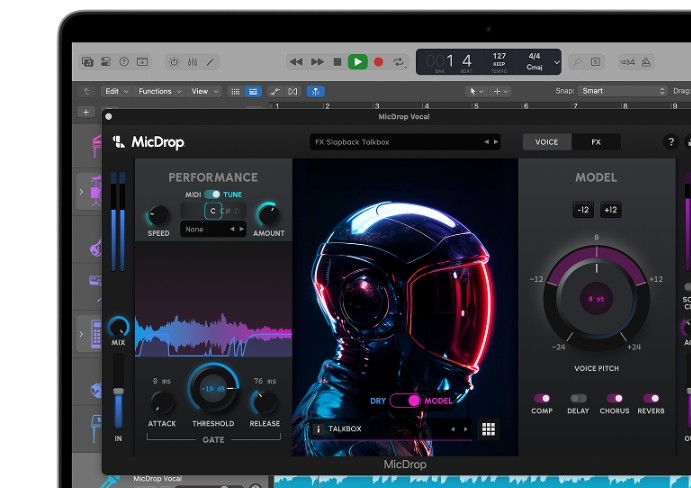The image size is (691, 488).
Task: Open the FX Slapback Talkbox preset selector
Action: tap(405, 142)
